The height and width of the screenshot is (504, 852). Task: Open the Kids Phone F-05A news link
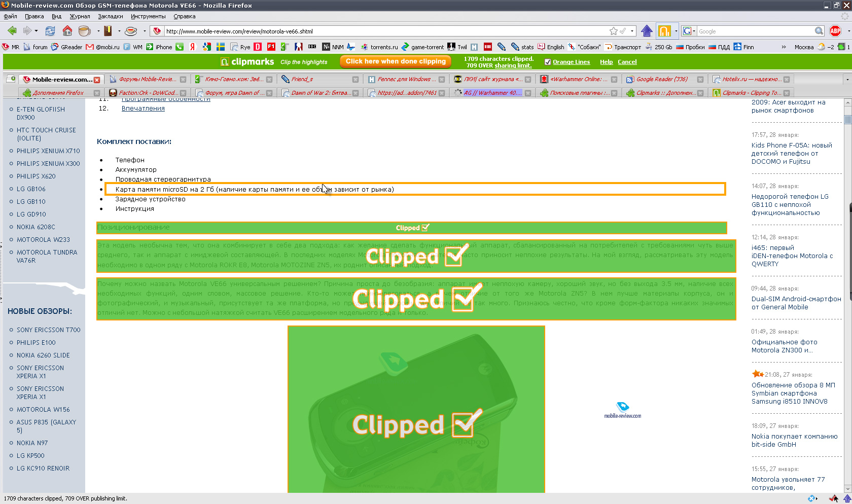792,153
